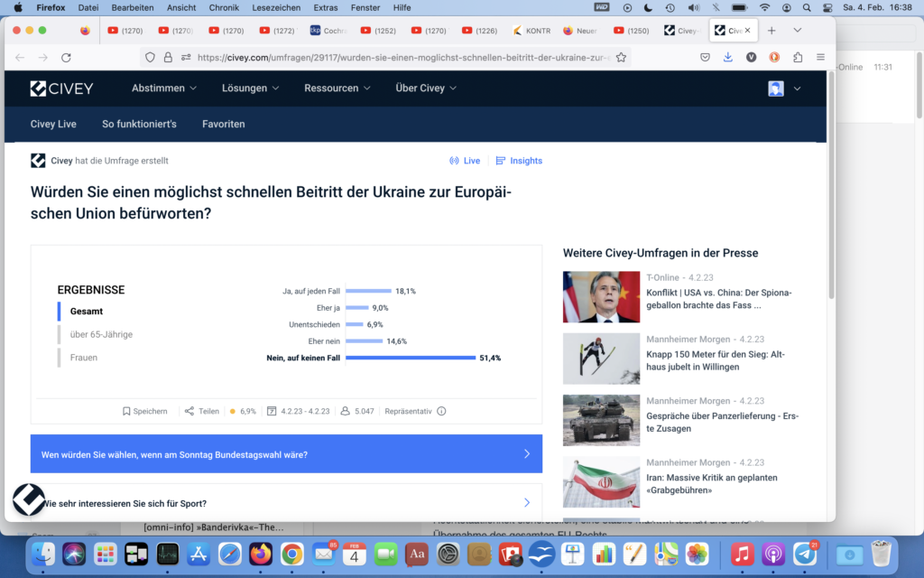
Task: Open the Iran Grabgebühren article thumbnail
Action: click(601, 481)
